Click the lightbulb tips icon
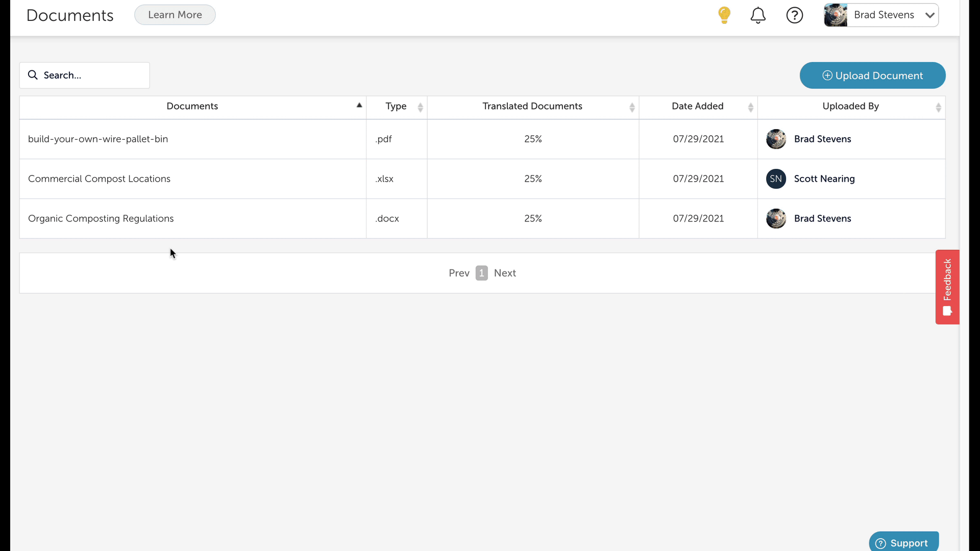The height and width of the screenshot is (551, 980). pos(724,15)
